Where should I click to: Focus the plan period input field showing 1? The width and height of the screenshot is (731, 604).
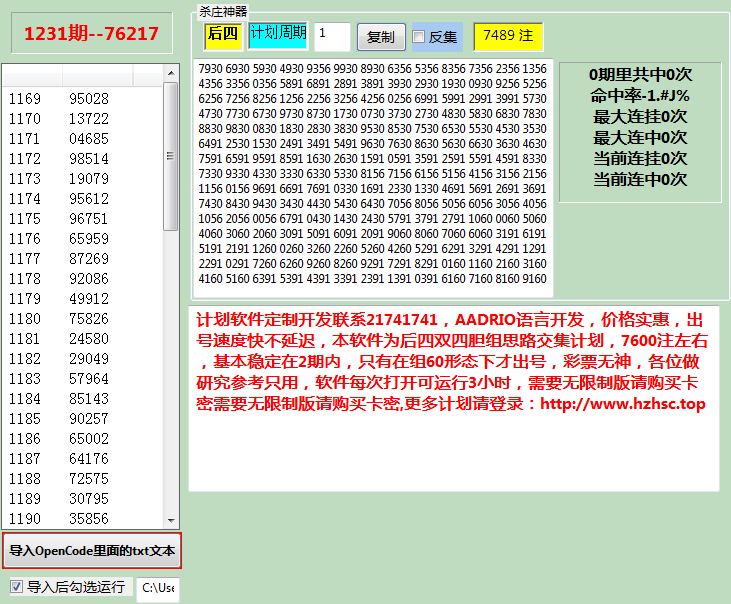[332, 36]
